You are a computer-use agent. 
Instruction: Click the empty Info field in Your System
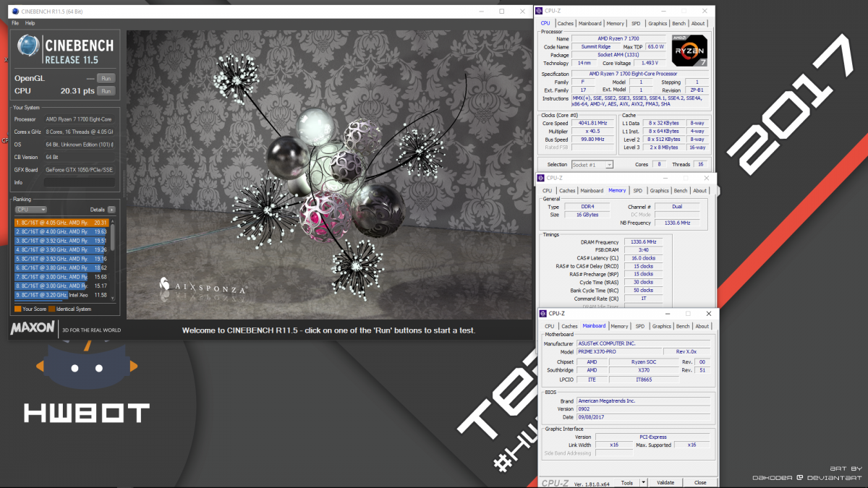(79, 182)
